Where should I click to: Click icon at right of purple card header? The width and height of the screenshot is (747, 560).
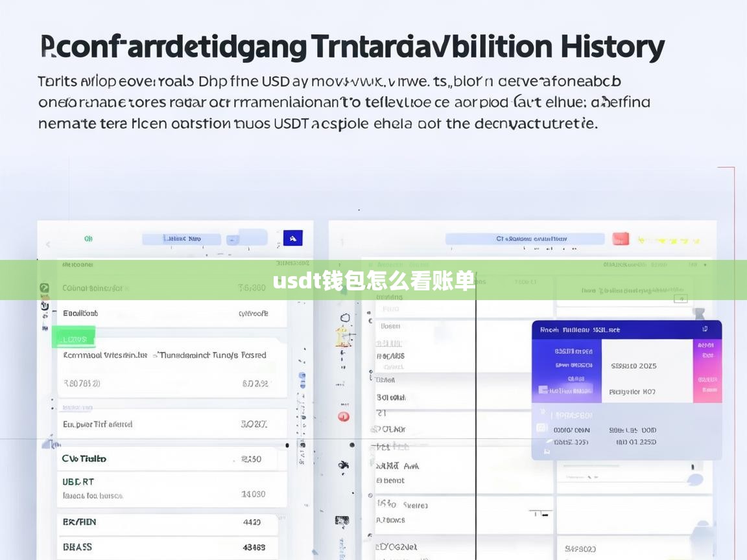pyautogui.click(x=705, y=329)
